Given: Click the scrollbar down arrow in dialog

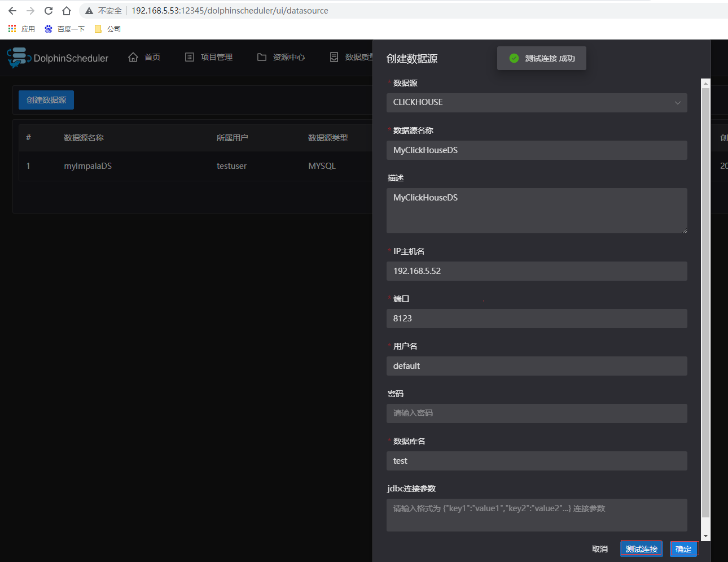Looking at the screenshot, I should (705, 537).
